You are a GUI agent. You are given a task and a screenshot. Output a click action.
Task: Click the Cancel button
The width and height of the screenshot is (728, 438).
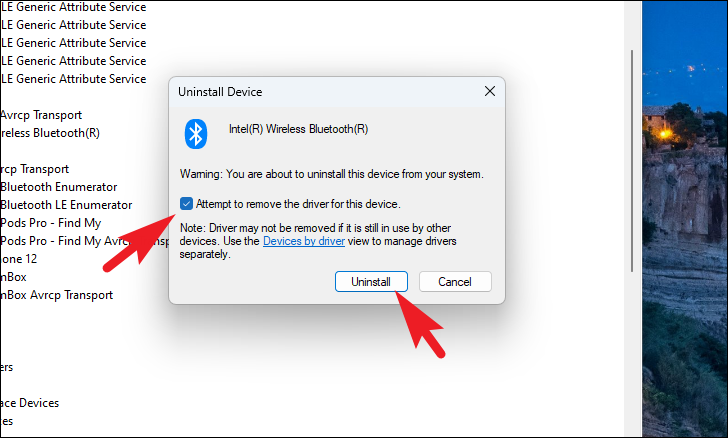pos(455,281)
